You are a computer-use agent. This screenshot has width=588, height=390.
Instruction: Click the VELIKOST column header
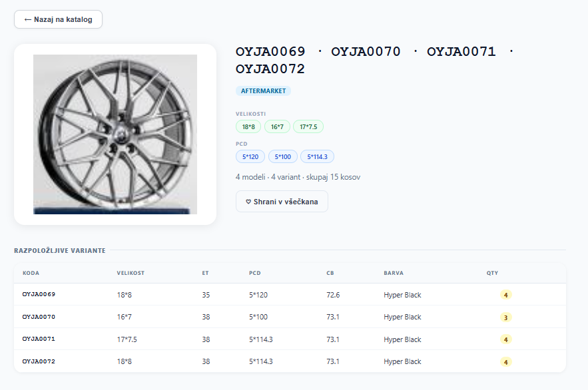(131, 273)
